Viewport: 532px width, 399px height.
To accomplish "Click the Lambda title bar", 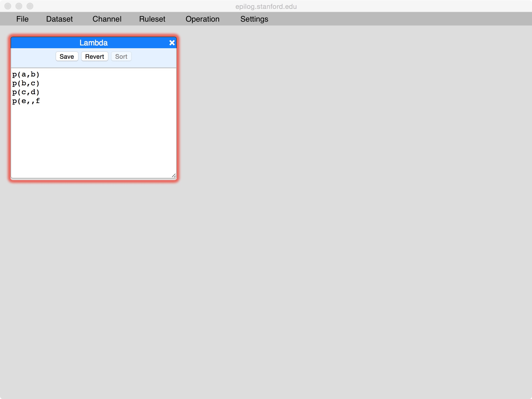I will [x=93, y=43].
